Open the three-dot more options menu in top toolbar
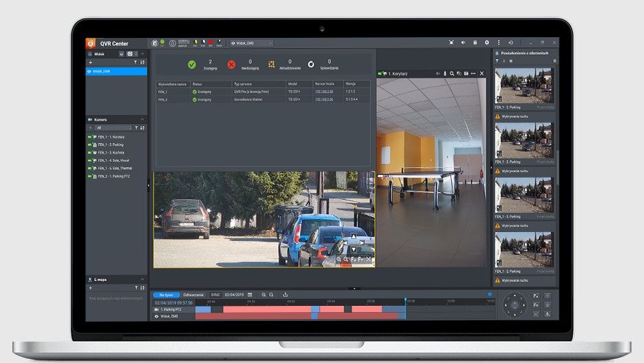This screenshot has height=363, width=644. [499, 42]
